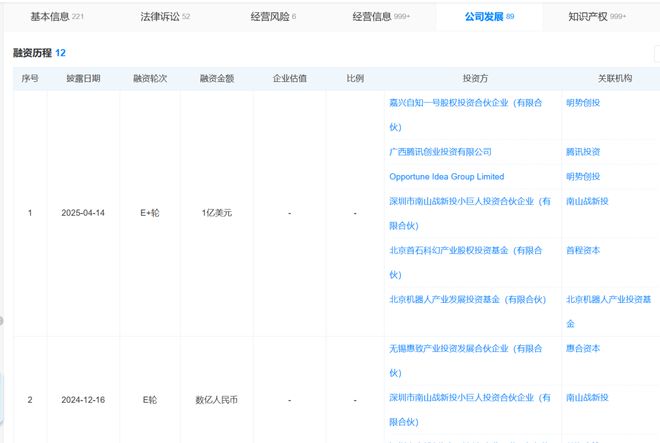Select the E轮 round cell
Screen dimensions: 660x443
coord(150,400)
